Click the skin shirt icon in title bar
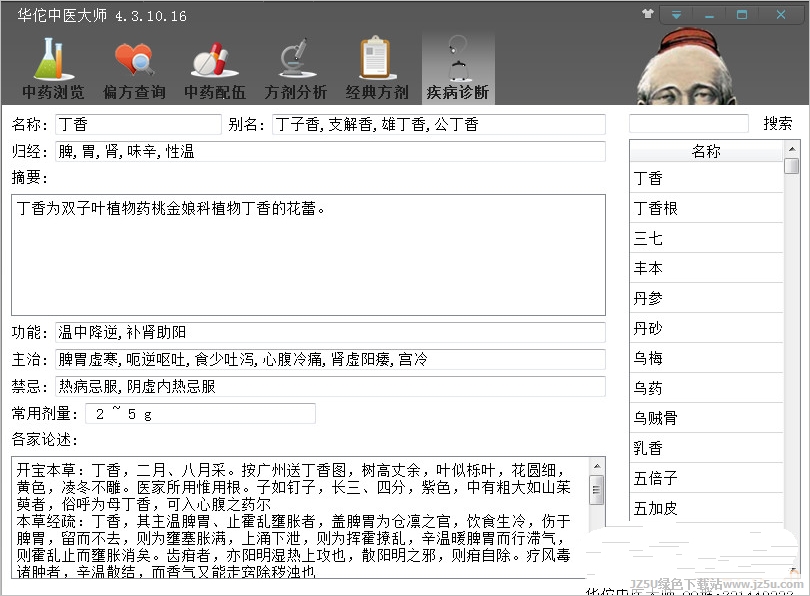This screenshot has height=596, width=810. (x=648, y=14)
